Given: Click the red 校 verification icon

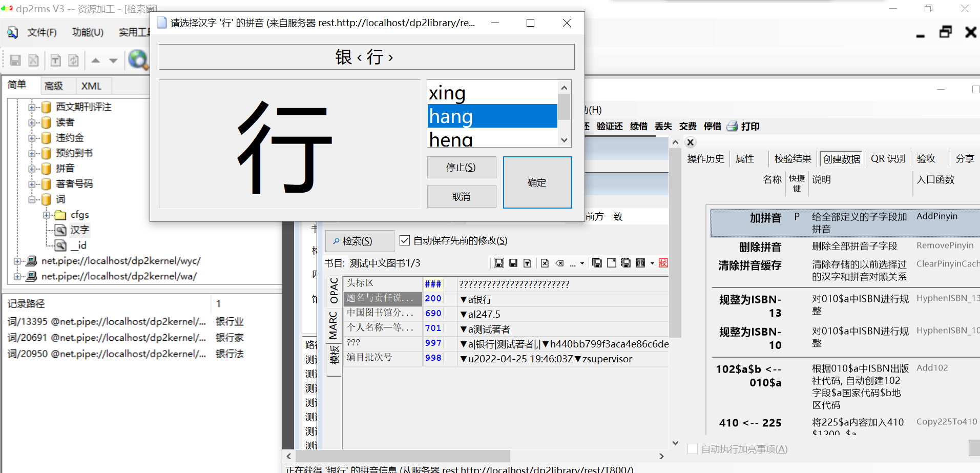Looking at the screenshot, I should (x=664, y=263).
